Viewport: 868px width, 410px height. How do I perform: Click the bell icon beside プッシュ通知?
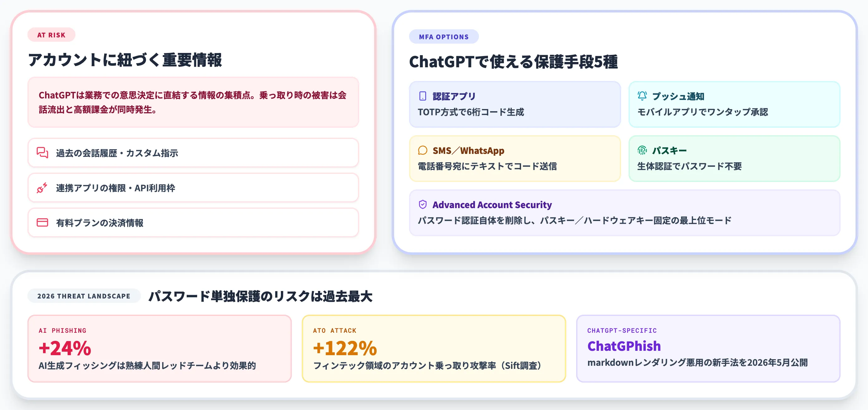point(642,96)
